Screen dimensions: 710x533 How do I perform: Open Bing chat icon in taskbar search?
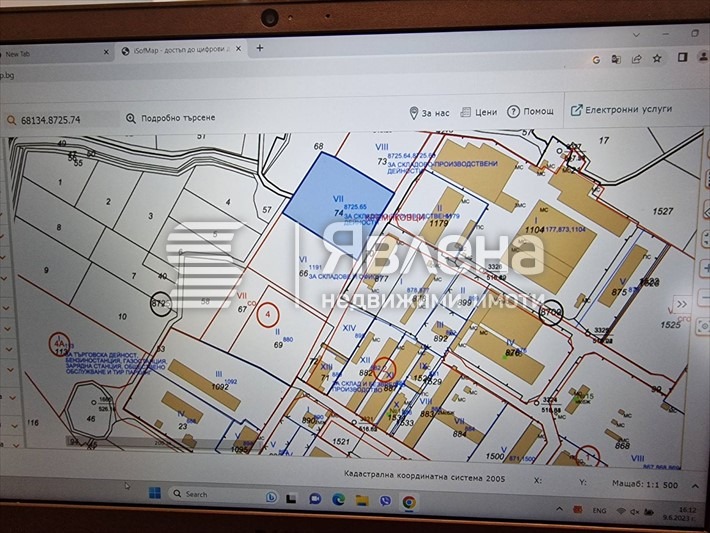271,497
